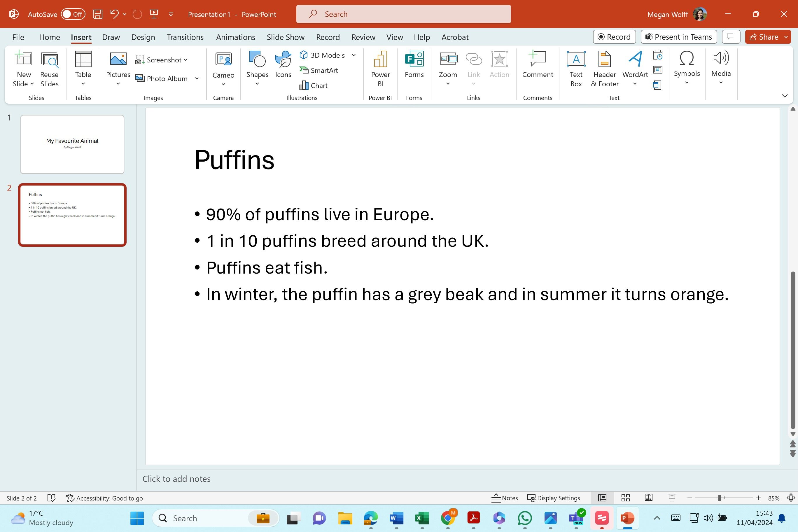Expand the Screenshot dropdown

coord(185,60)
